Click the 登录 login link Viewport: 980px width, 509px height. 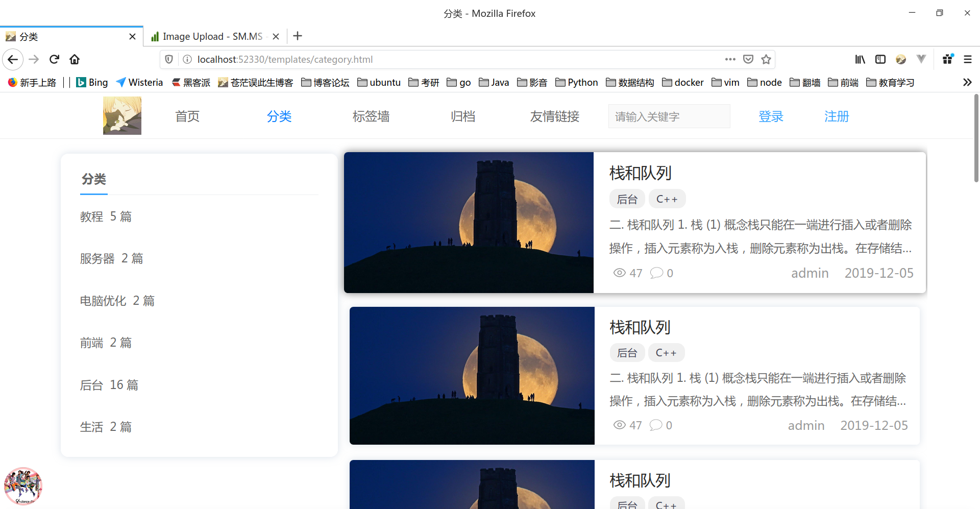pos(771,116)
